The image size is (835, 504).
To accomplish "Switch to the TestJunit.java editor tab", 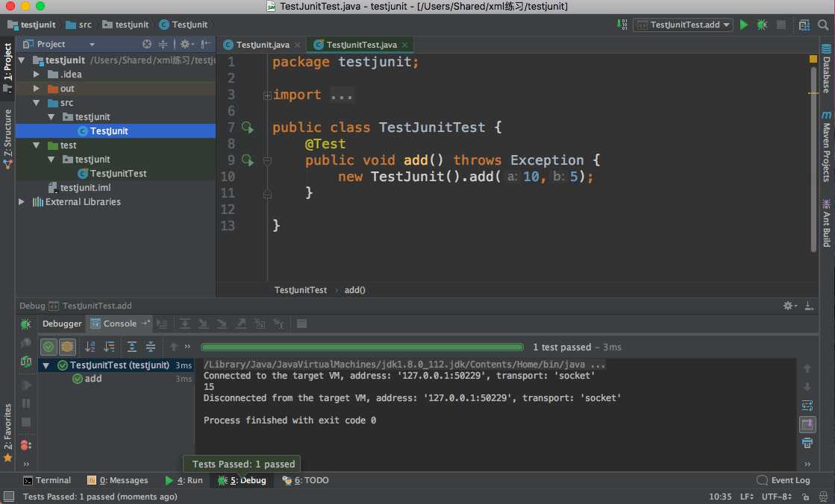I will coord(263,45).
